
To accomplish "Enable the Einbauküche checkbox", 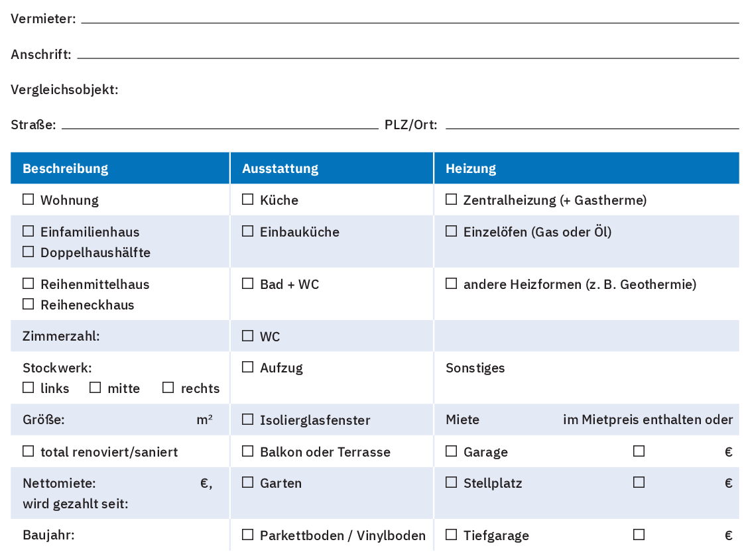I will pyautogui.click(x=247, y=231).
